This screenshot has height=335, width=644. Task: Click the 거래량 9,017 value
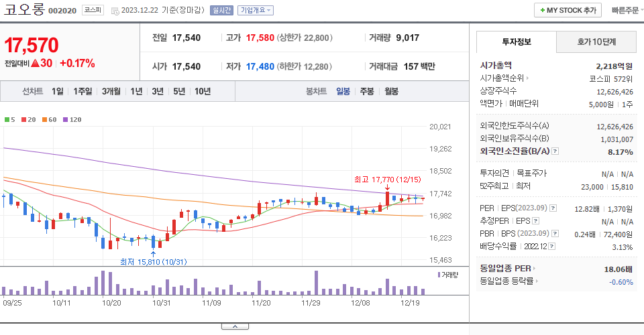point(407,38)
